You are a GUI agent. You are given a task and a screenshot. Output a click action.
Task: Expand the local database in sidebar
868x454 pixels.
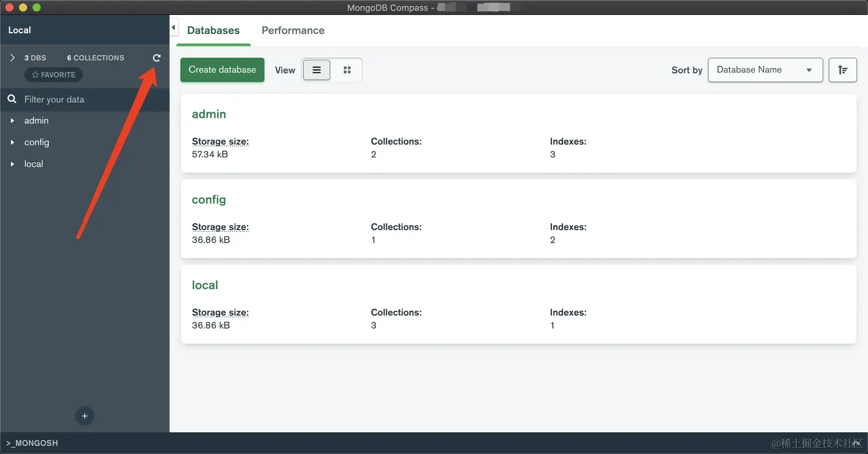click(13, 164)
